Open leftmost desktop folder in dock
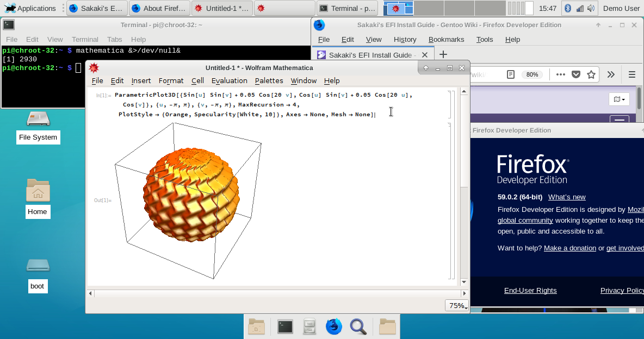The height and width of the screenshot is (339, 644). [x=257, y=327]
